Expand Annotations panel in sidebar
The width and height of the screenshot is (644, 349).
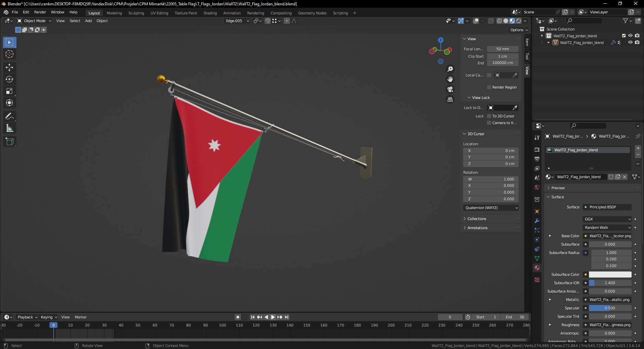pos(477,228)
